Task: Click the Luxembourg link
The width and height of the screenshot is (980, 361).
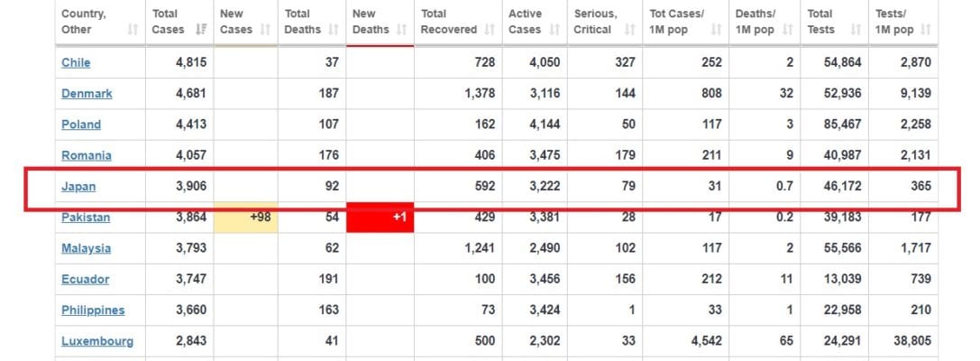Action: tap(97, 342)
